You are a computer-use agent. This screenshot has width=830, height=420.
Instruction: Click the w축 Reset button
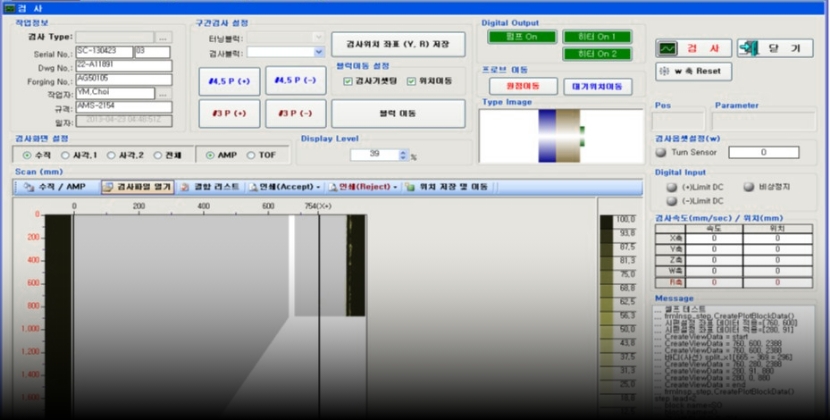(693, 72)
